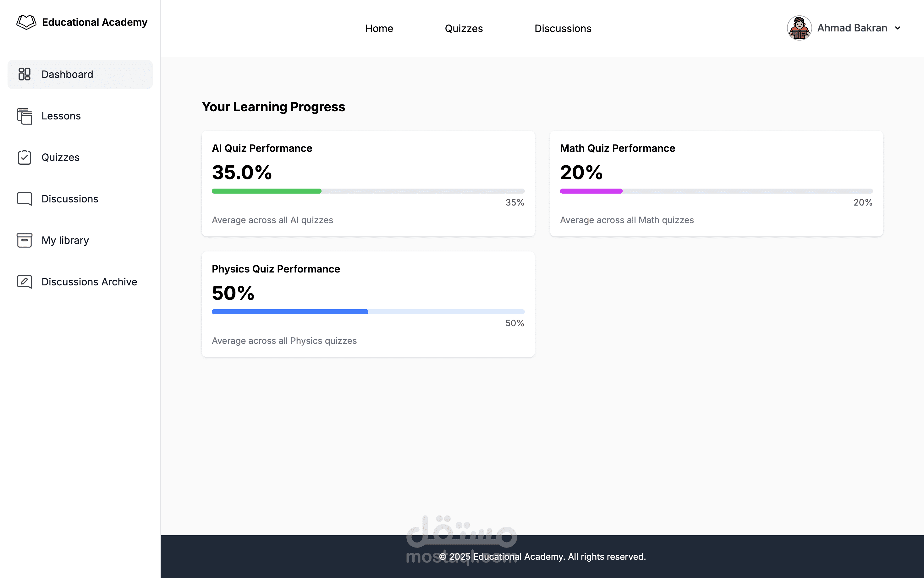The width and height of the screenshot is (924, 578).
Task: Click the Quizzes clipboard check icon
Action: (25, 157)
